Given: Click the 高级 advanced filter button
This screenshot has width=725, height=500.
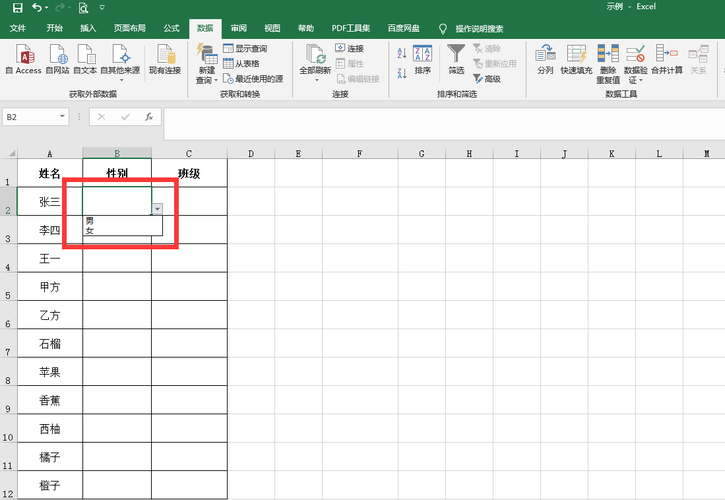Looking at the screenshot, I should pyautogui.click(x=487, y=79).
